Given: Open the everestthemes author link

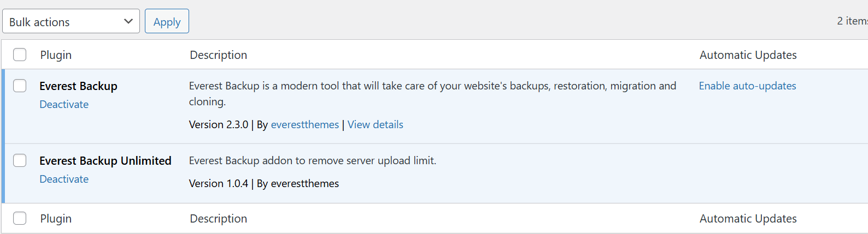Looking at the screenshot, I should tap(305, 124).
